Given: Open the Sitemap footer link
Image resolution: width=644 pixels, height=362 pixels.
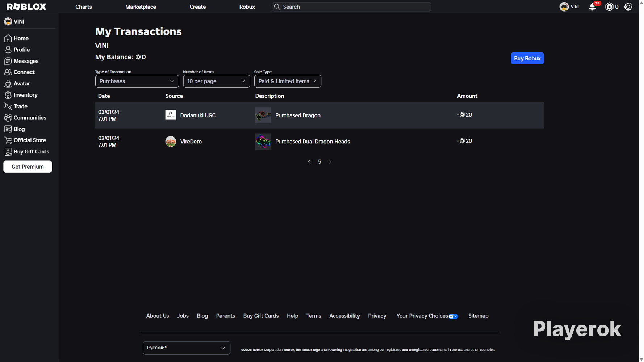Looking at the screenshot, I should [478, 316].
